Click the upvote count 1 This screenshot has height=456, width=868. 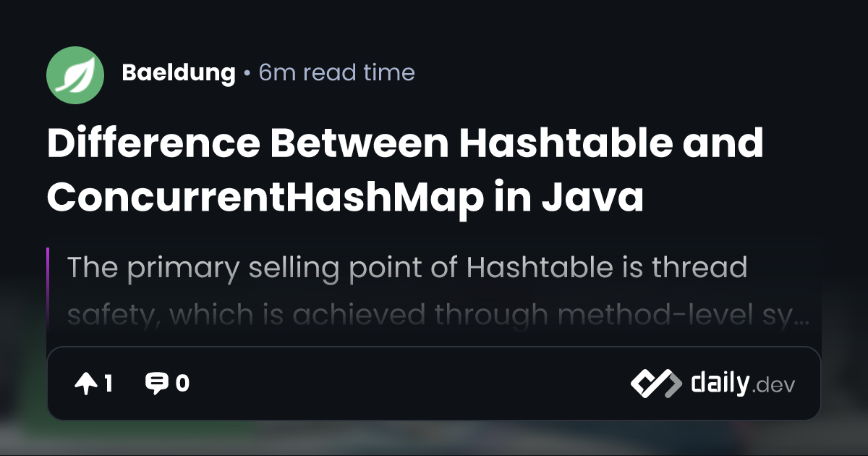[x=108, y=384]
